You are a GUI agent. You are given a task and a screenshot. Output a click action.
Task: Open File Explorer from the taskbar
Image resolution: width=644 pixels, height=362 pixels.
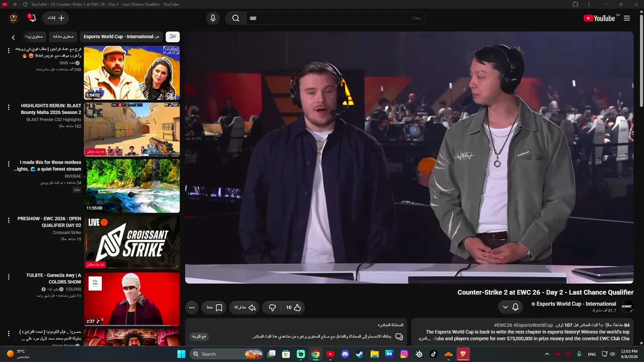(374, 354)
